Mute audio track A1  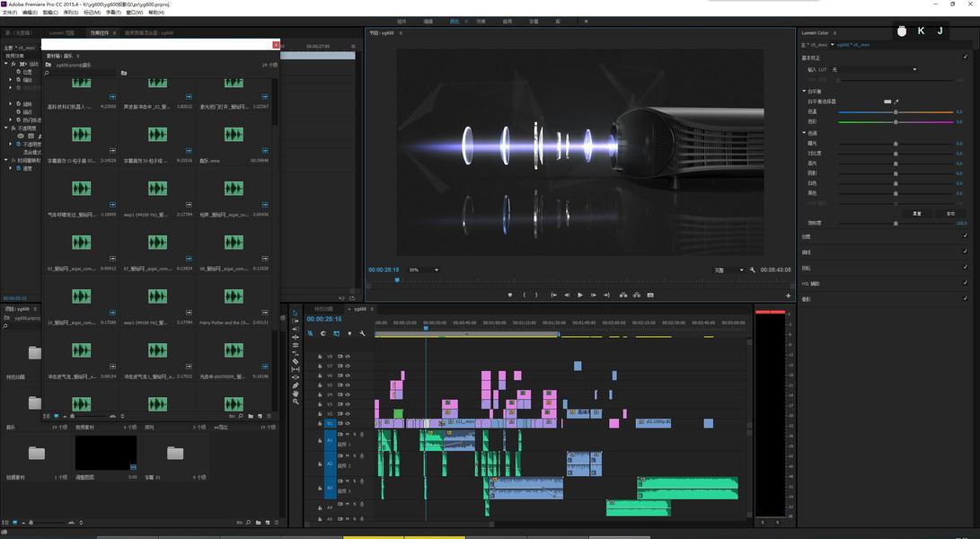(x=349, y=434)
